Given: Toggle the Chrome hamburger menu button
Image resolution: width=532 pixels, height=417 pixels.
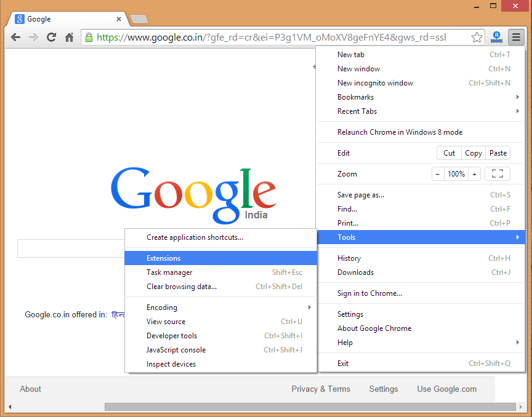Looking at the screenshot, I should (516, 38).
